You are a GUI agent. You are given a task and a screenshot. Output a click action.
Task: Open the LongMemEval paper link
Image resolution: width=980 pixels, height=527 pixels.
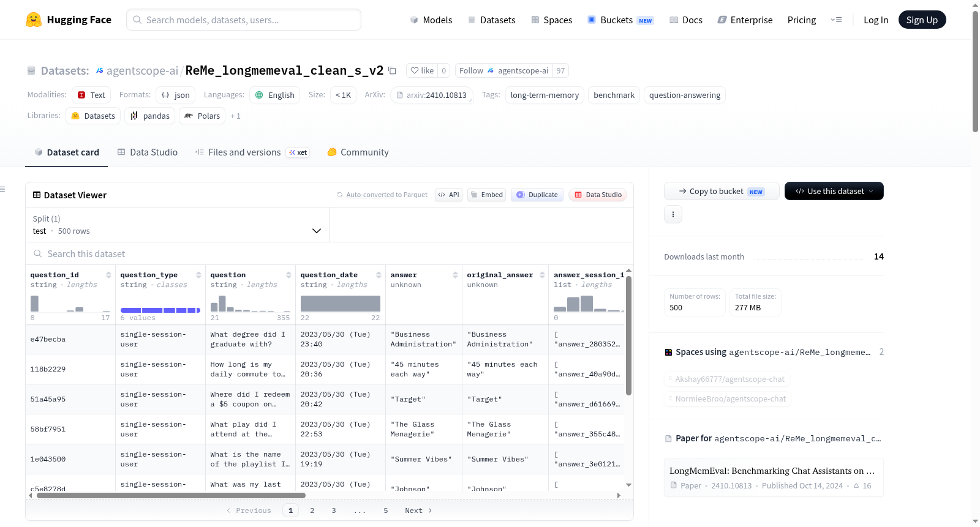tap(774, 477)
